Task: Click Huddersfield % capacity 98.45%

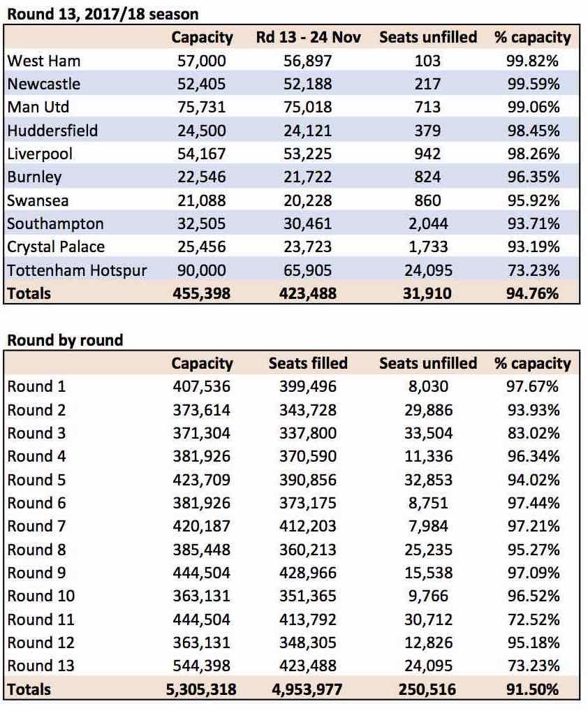Action: (533, 131)
